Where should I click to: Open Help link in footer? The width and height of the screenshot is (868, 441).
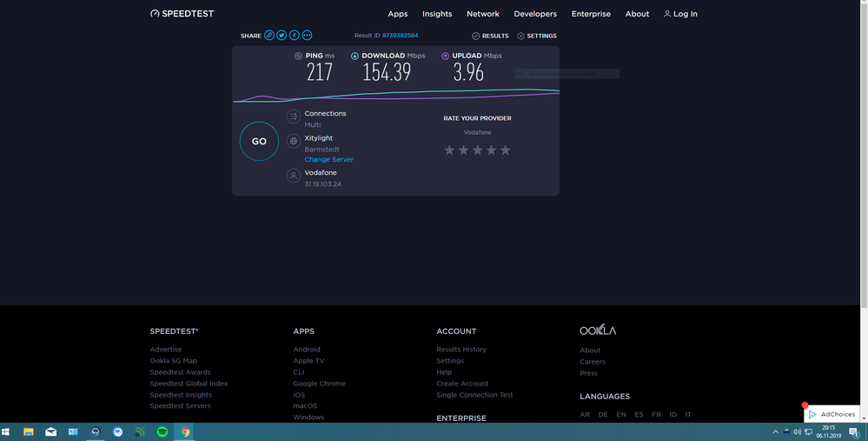point(444,372)
